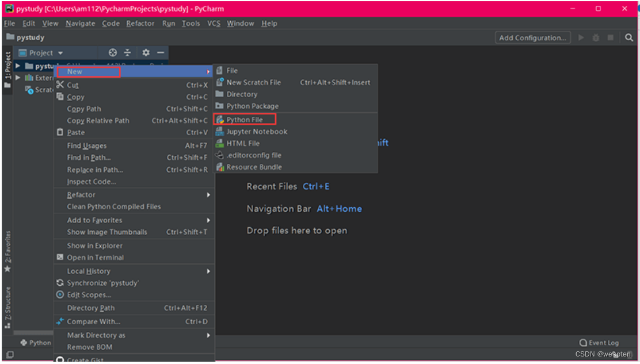Select Clean Python Compiled Files
Screen dimensions: 640x364
134,206
